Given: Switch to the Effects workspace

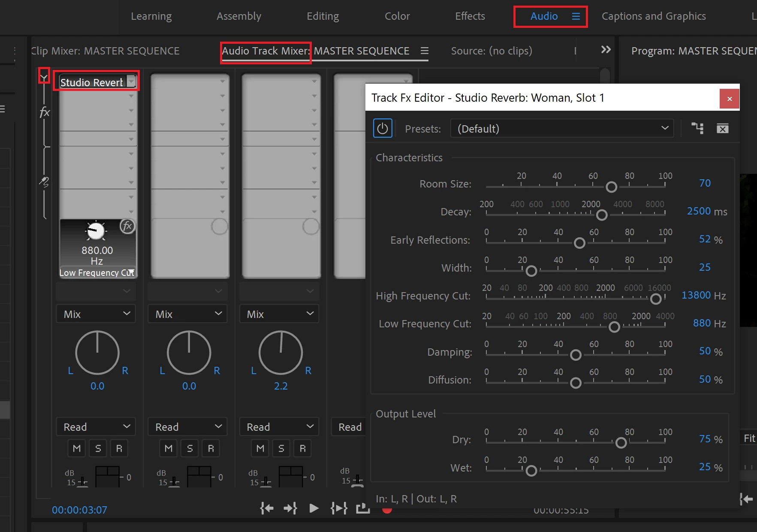Looking at the screenshot, I should (x=470, y=16).
